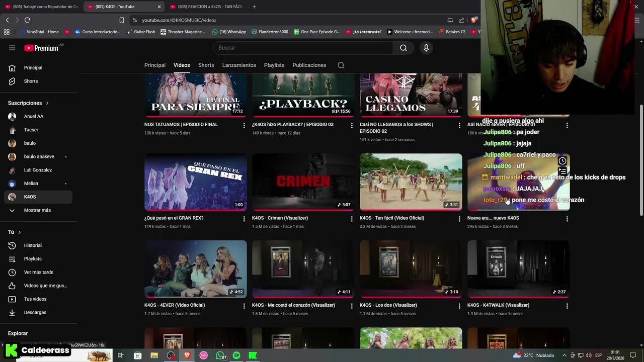Switch to REACCION a K4OS browser tab
Image resolution: width=644 pixels, height=362 pixels.
click(206, 7)
